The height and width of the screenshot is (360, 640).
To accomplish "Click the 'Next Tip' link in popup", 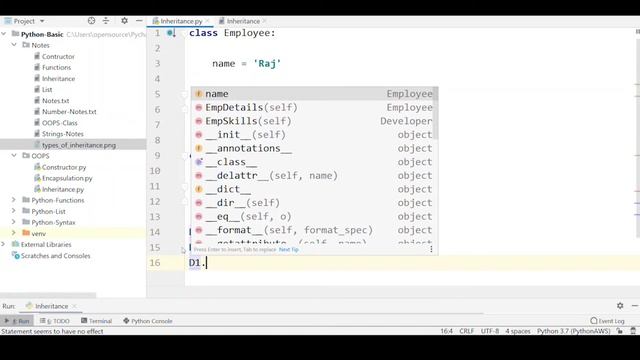I will tap(289, 249).
